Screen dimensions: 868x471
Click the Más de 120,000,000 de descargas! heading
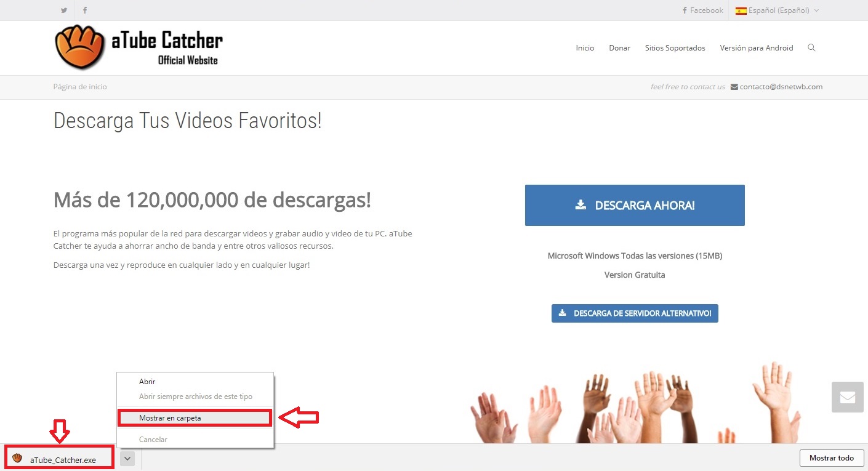point(212,199)
